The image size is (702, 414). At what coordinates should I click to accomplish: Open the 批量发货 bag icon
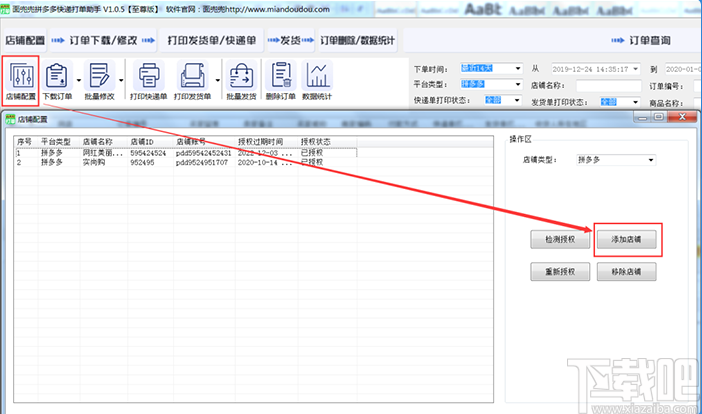tap(241, 75)
